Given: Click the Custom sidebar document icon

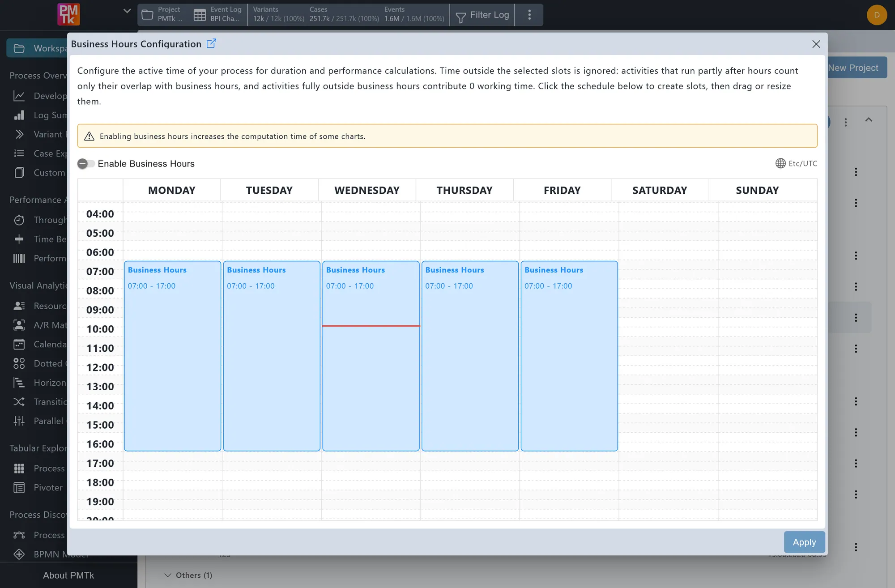Looking at the screenshot, I should click(x=19, y=173).
